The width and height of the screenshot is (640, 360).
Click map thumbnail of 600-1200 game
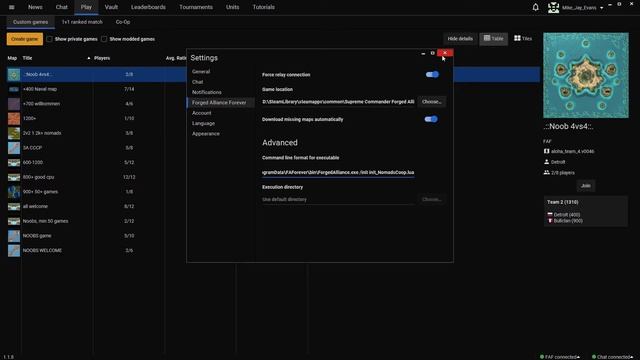point(14,162)
